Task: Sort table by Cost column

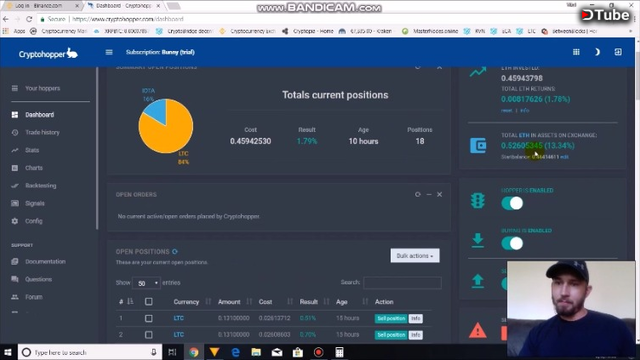Action: [x=265, y=302]
